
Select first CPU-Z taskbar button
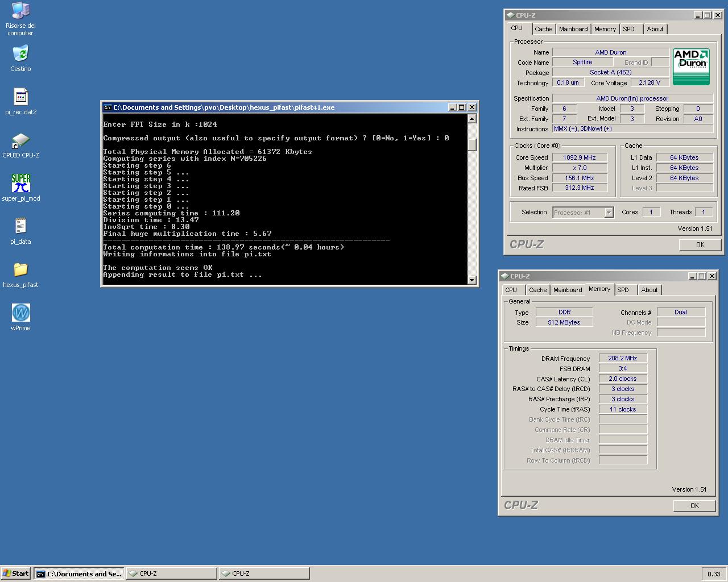tap(171, 573)
